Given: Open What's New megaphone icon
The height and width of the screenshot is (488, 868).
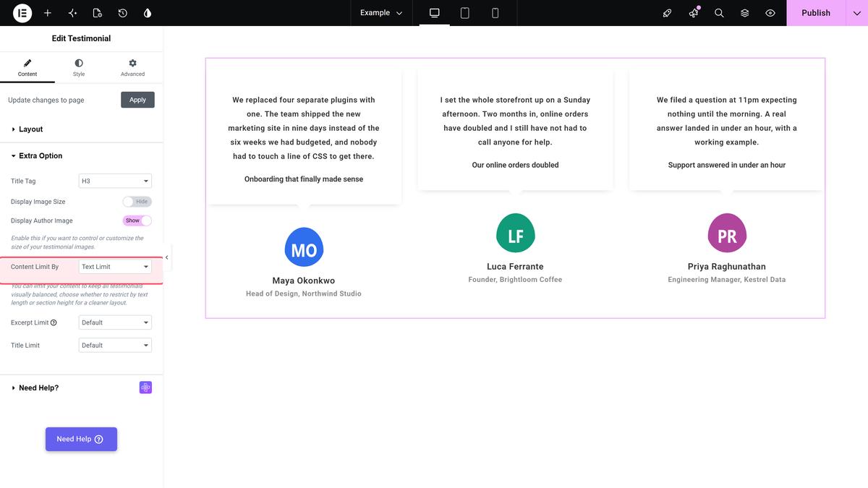Looking at the screenshot, I should 694,13.
